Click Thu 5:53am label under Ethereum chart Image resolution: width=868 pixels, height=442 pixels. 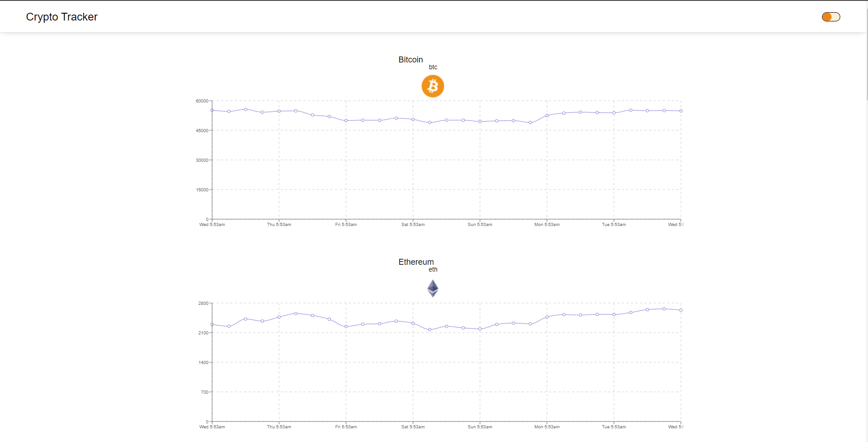[x=279, y=427]
